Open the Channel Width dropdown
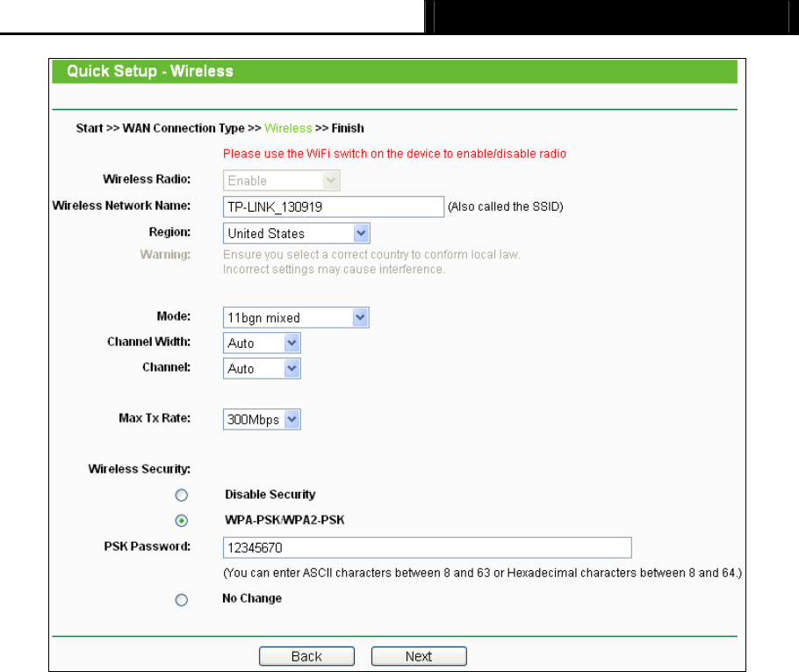This screenshot has height=672, width=799. [262, 343]
